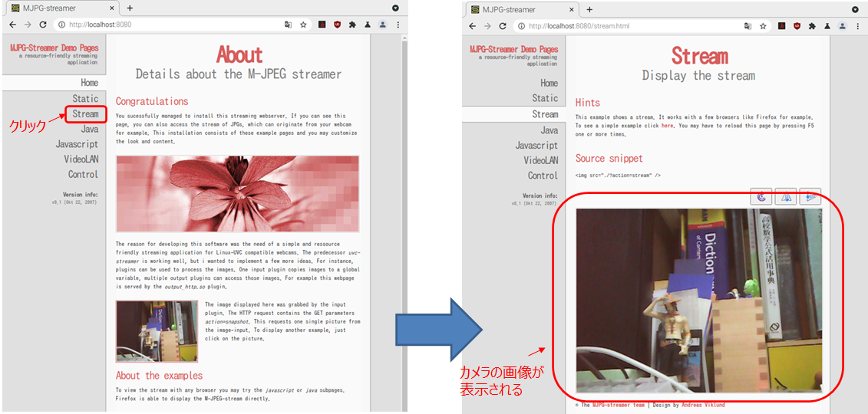Click the small webcam snapshot thumbnail on About page

click(157, 330)
